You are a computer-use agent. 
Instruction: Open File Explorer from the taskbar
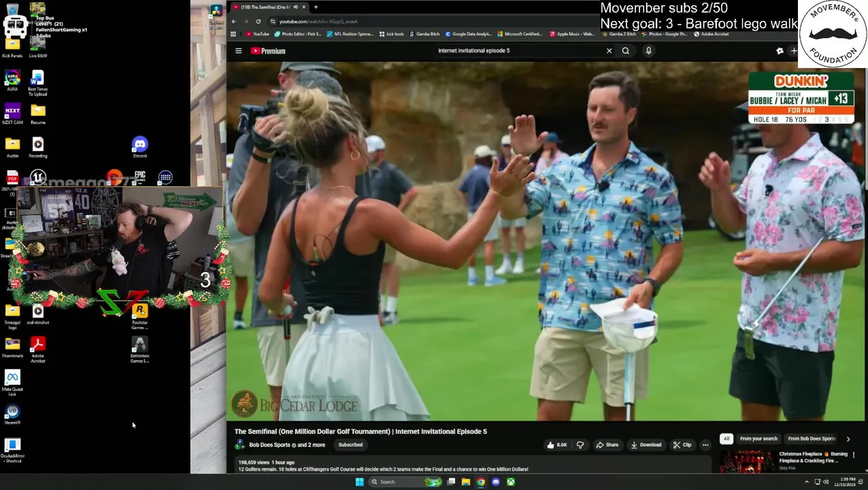click(465, 482)
